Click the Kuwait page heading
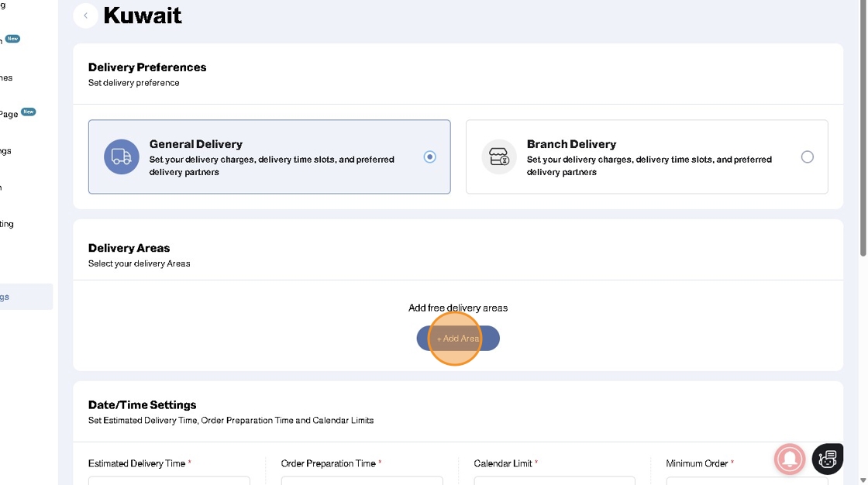 (143, 15)
